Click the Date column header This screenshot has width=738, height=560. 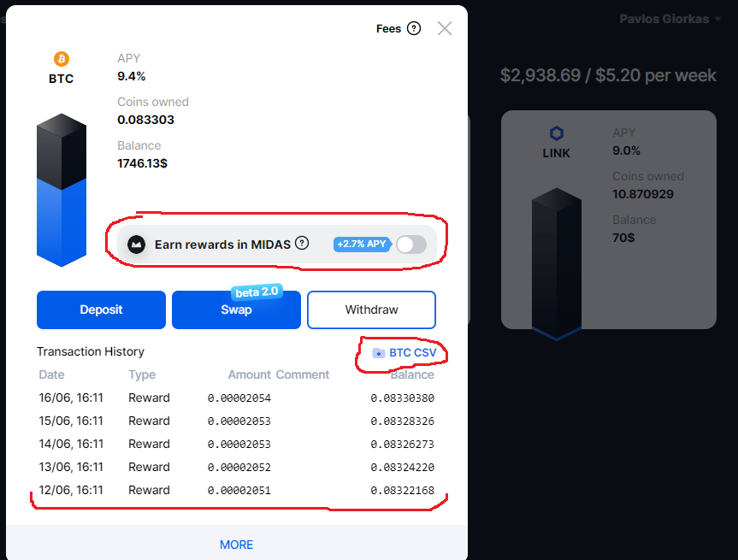(51, 374)
